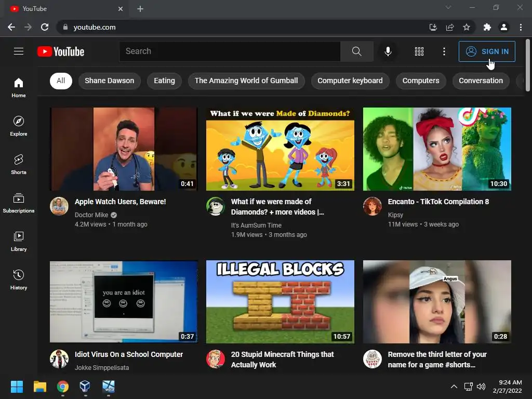This screenshot has width=532, height=399.
Task: Play the Made of Diamonds thumbnail
Action: (280, 149)
